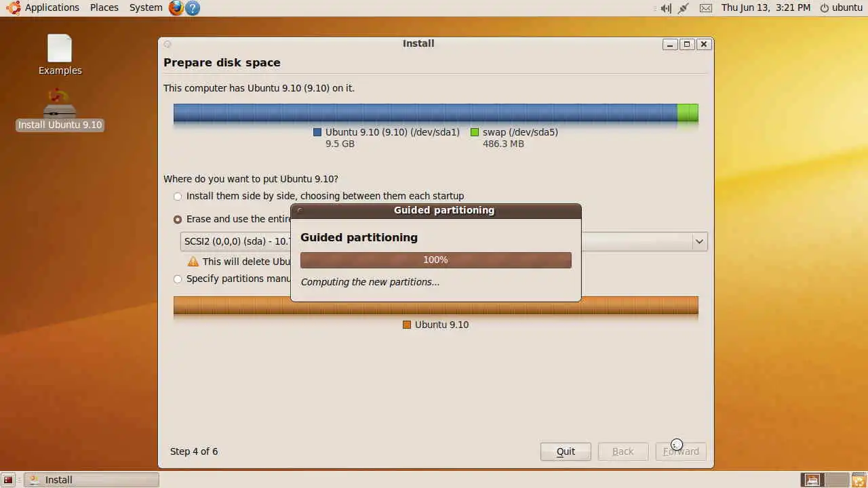Open the network connection plug icon
This screenshot has width=868, height=488.
(x=684, y=8)
